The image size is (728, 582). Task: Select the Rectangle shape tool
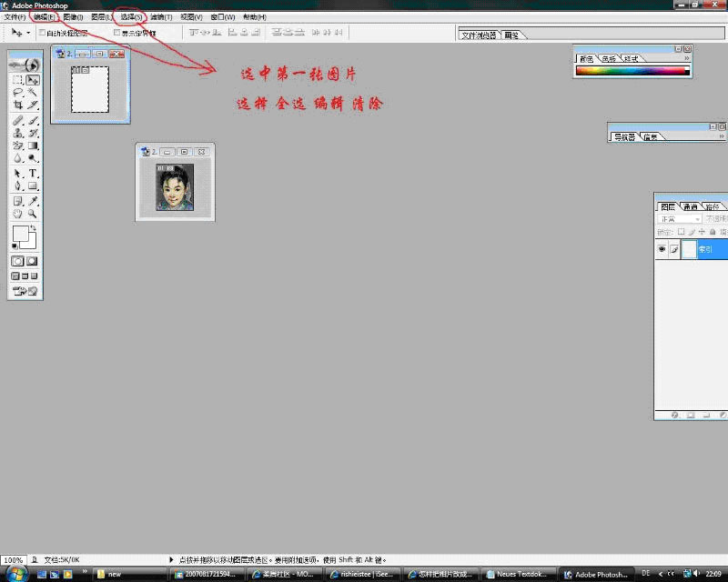coord(33,186)
